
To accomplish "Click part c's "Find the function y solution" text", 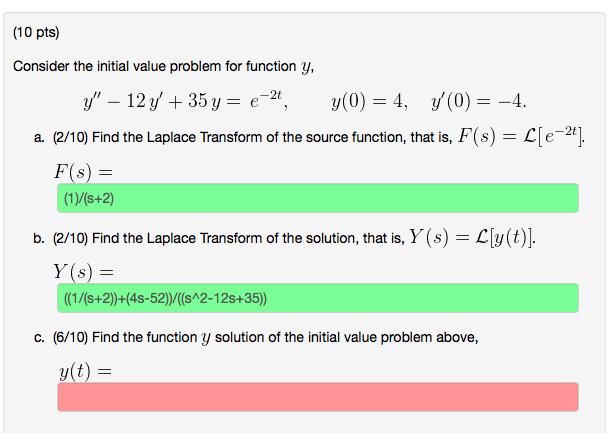I will coord(285,337).
